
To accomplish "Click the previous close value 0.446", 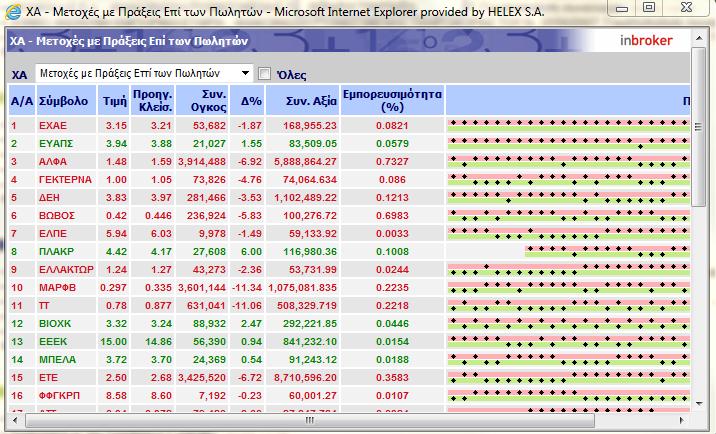I will [158, 216].
